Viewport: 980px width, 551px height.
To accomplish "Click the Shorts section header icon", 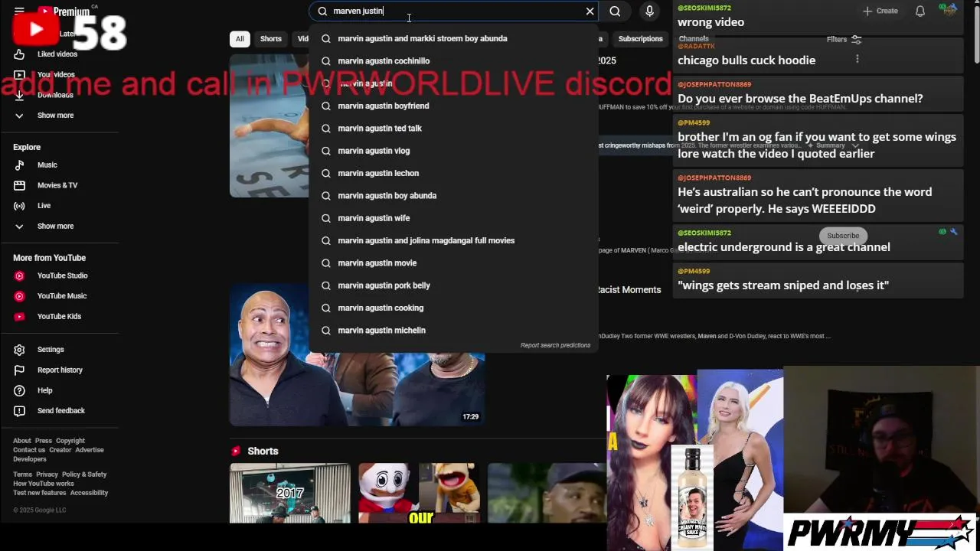I will click(x=236, y=452).
